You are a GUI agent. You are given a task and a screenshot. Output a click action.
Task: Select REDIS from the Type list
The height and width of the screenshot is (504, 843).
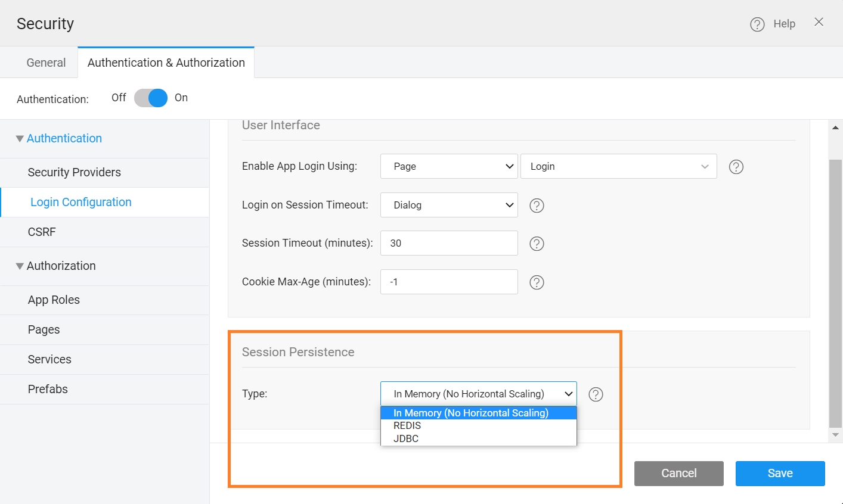[x=407, y=425]
